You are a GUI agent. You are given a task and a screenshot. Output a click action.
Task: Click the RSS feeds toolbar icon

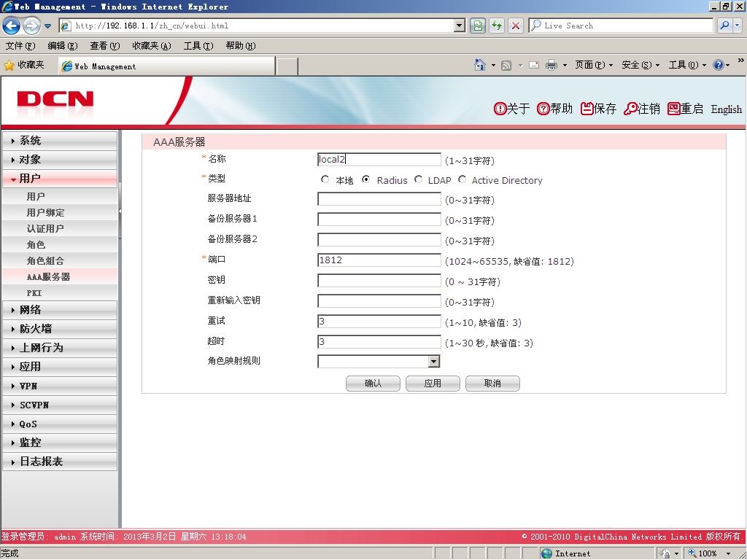click(506, 65)
